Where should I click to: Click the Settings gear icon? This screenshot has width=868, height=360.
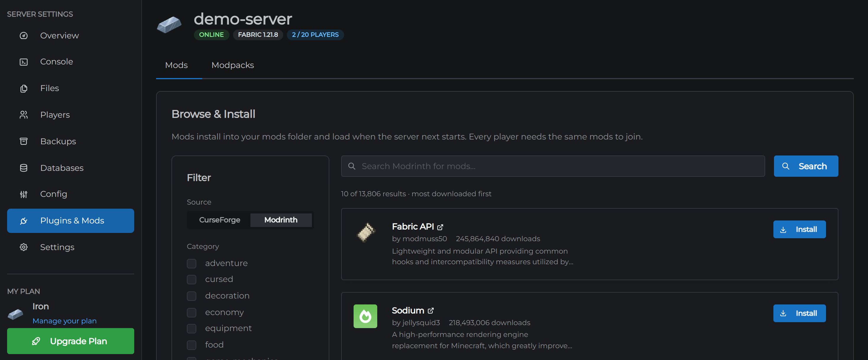click(x=24, y=247)
